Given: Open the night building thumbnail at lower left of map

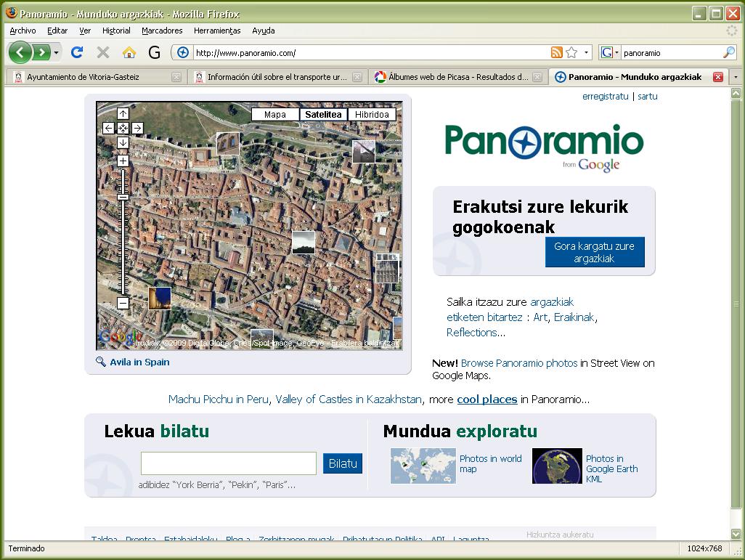Looking at the screenshot, I should pos(160,299).
